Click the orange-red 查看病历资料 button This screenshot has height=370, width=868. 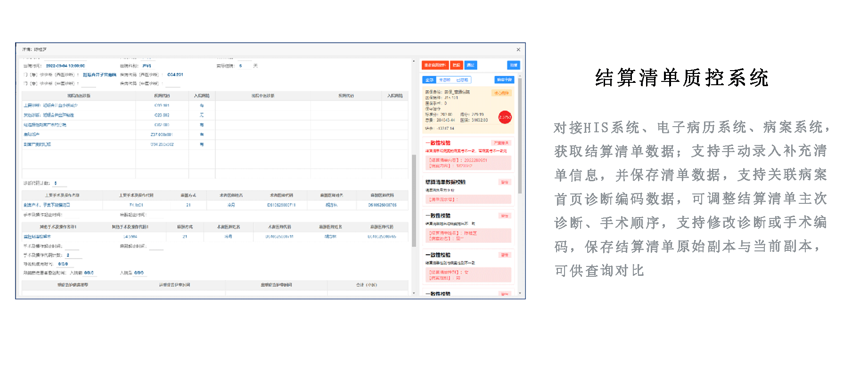click(x=435, y=65)
